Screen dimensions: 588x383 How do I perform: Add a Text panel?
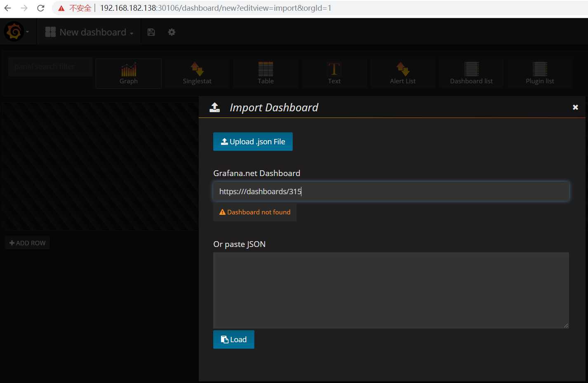point(334,73)
